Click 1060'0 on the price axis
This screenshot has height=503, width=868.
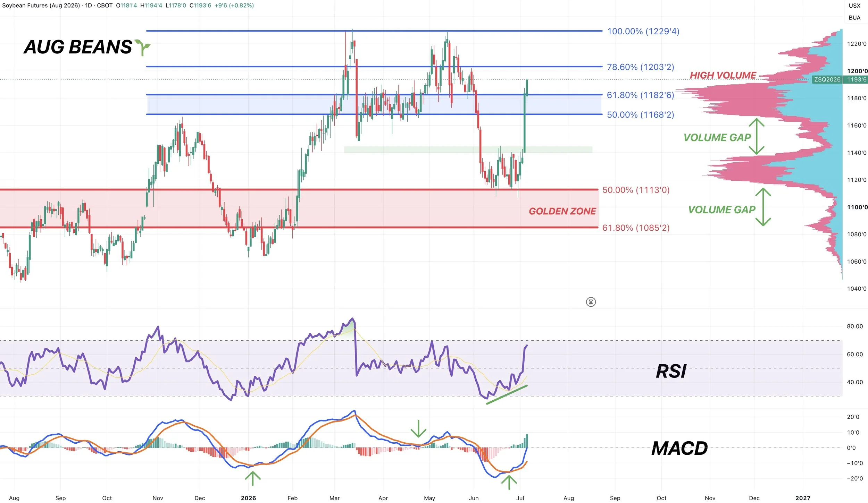(857, 262)
